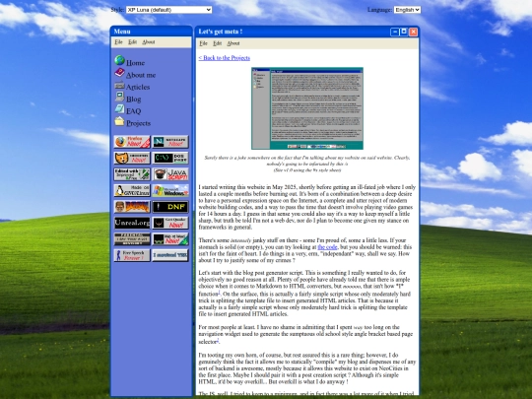This screenshot has height=399, width=532.
Task: Click the Edited with Vim badge
Action: pos(132,174)
